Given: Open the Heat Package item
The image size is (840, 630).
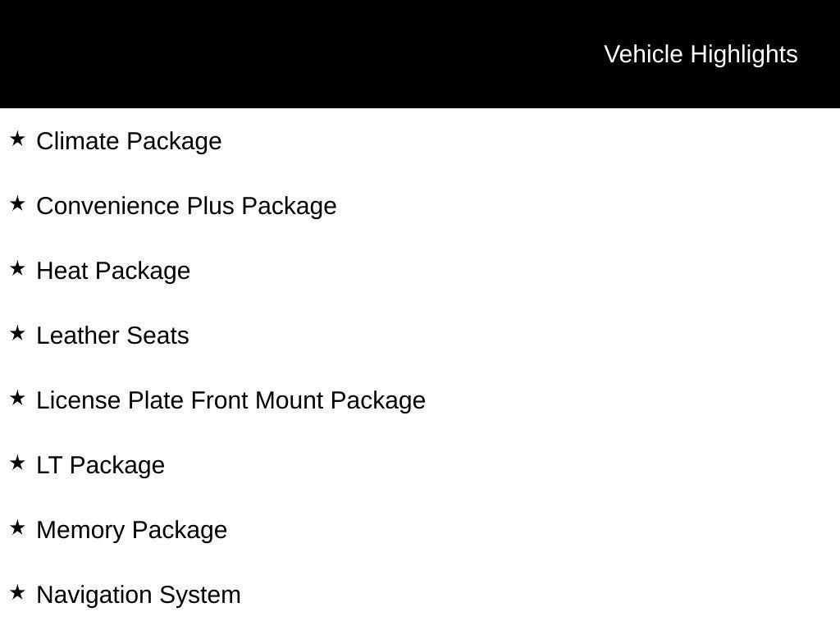Looking at the screenshot, I should tap(113, 271).
